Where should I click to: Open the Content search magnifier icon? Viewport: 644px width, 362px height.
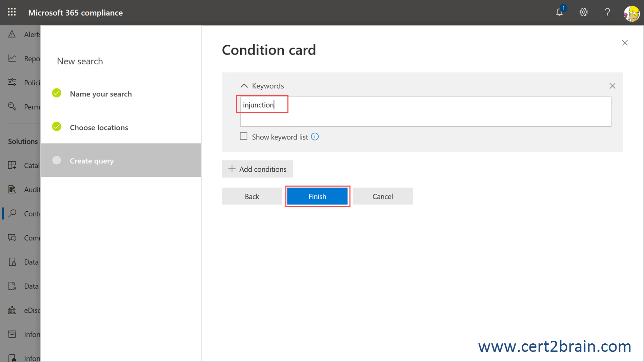coord(12,213)
